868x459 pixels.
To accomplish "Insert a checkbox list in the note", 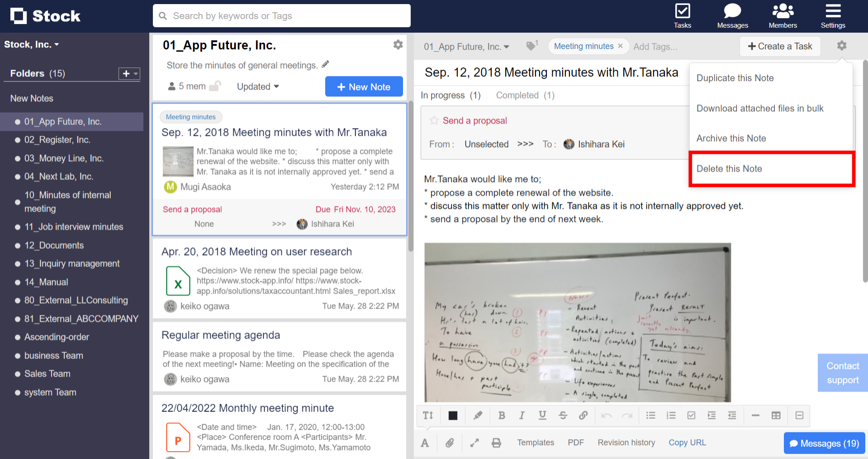I will pos(691,416).
